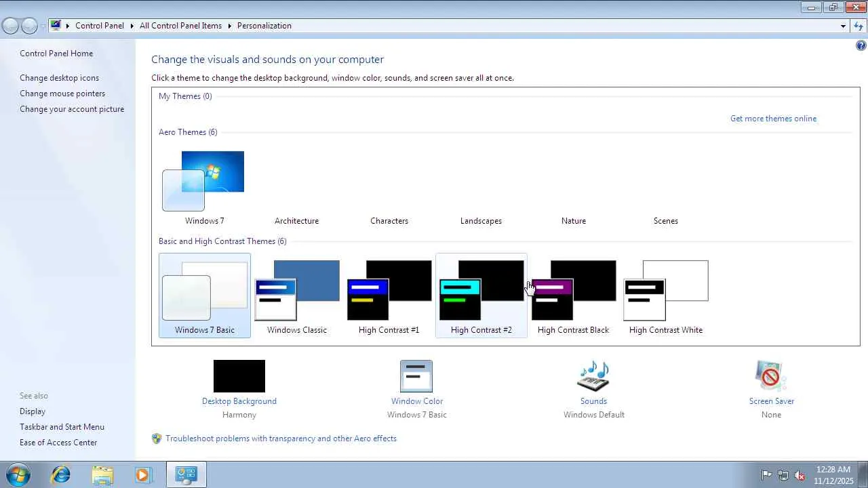
Task: Go back using the Back arrow button
Action: (x=10, y=26)
